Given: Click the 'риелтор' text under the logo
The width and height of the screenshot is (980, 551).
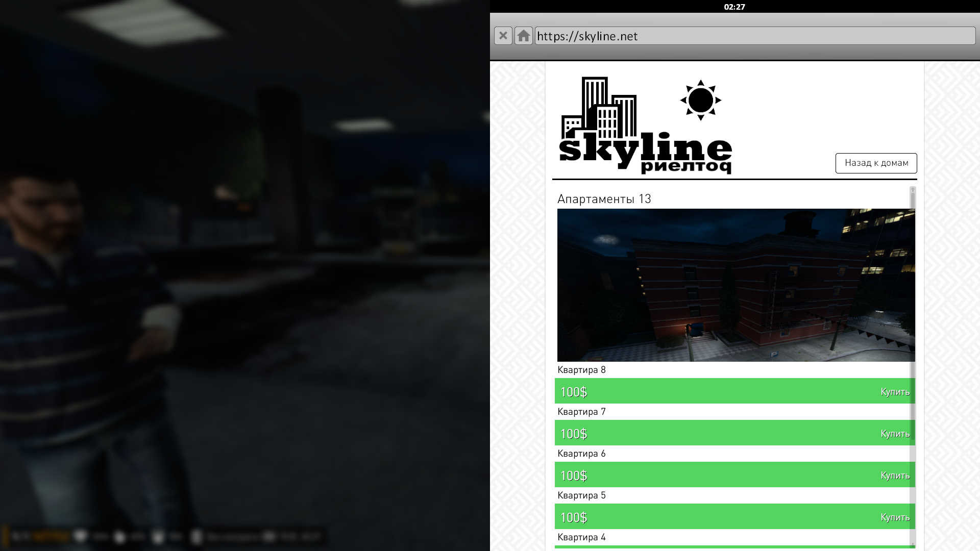Looking at the screenshot, I should pyautogui.click(x=685, y=166).
